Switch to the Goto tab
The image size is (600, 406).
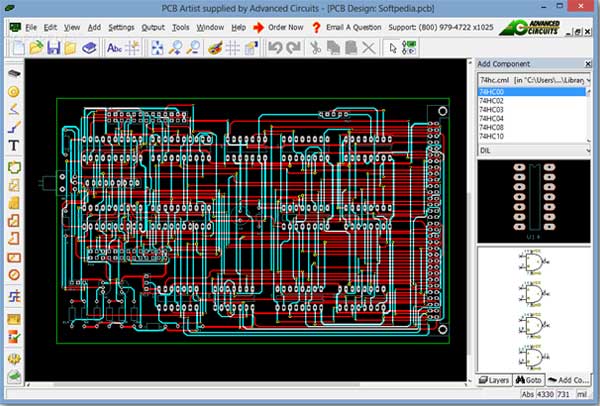pyautogui.click(x=530, y=380)
